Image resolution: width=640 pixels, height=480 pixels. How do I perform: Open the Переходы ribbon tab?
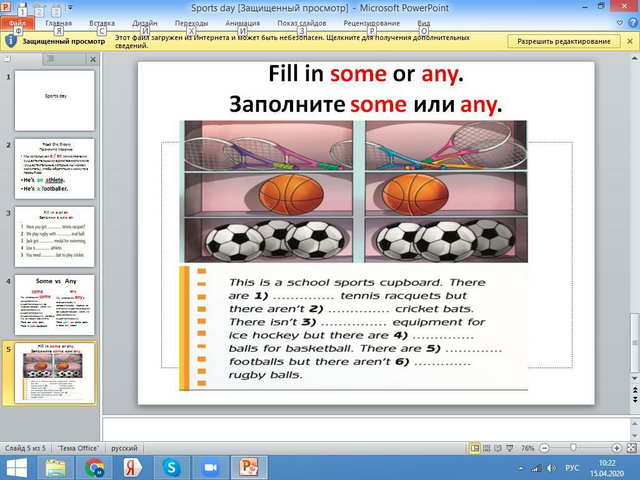coord(191,23)
